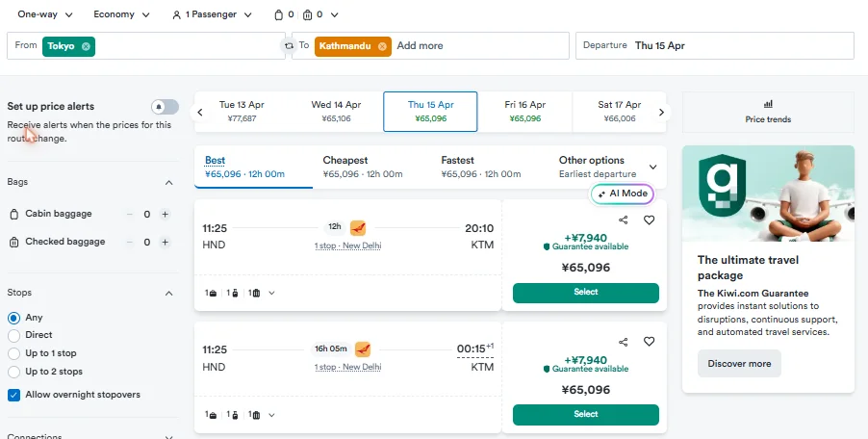This screenshot has width=868, height=439.
Task: Collapse the Bags filter section
Action: pyautogui.click(x=168, y=182)
